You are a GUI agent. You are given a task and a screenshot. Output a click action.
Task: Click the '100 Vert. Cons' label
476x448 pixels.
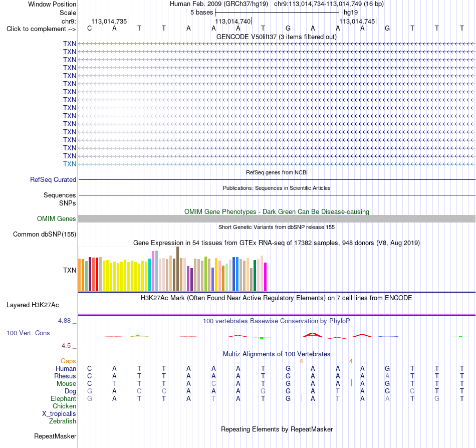click(x=28, y=333)
